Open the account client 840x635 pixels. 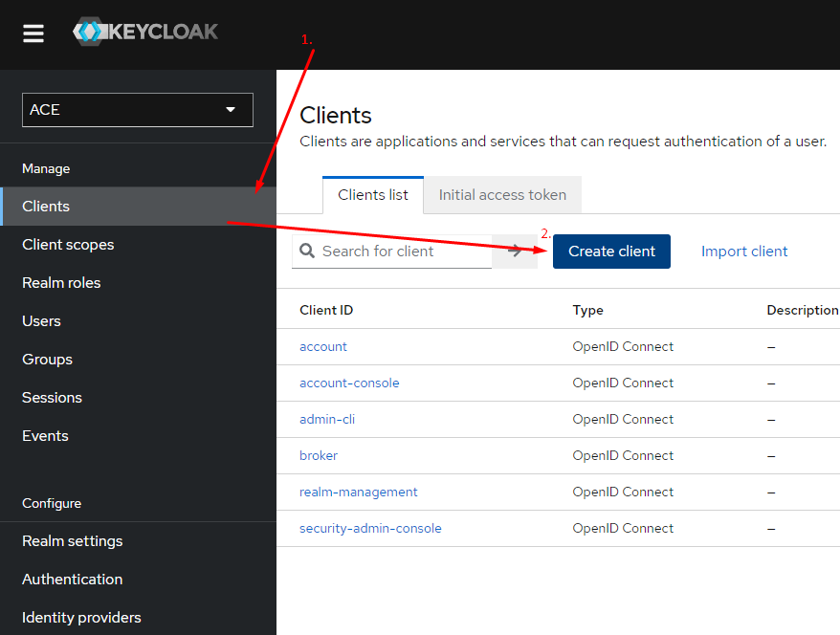pyautogui.click(x=323, y=346)
